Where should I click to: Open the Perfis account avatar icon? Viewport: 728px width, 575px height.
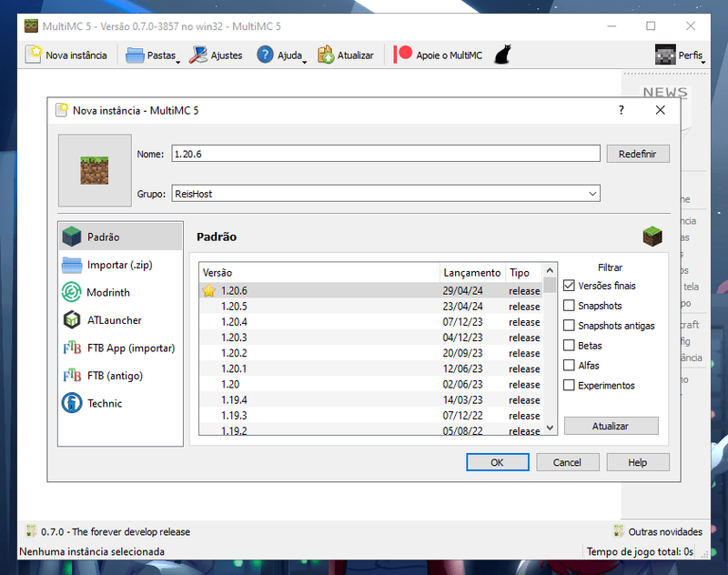click(665, 55)
